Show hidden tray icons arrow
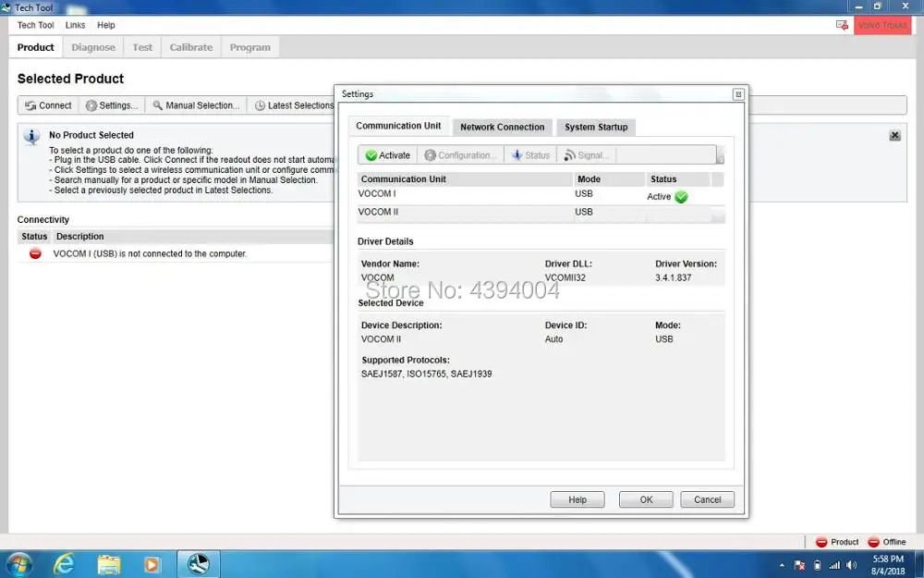The height and width of the screenshot is (578, 924). (x=782, y=565)
